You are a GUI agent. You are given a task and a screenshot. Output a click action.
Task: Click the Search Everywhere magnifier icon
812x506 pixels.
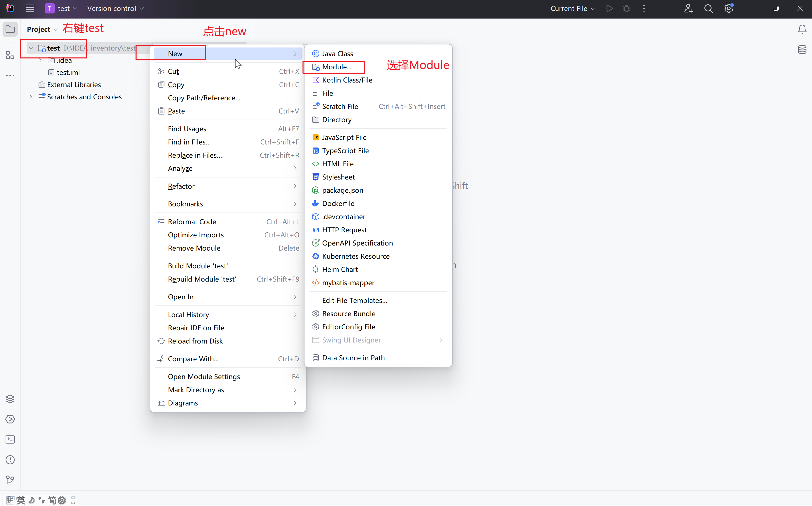[x=708, y=9]
